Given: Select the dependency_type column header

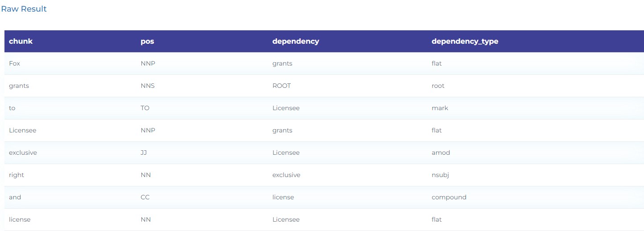Looking at the screenshot, I should (465, 41).
